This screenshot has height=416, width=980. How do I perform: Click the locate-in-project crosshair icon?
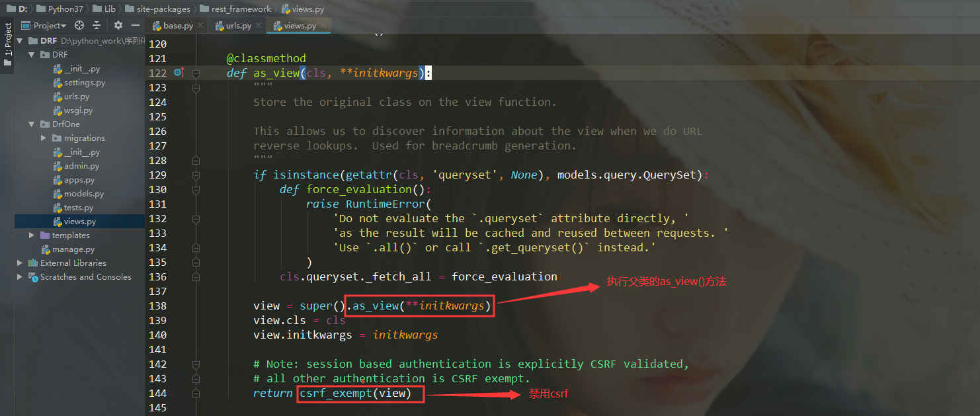[x=79, y=25]
